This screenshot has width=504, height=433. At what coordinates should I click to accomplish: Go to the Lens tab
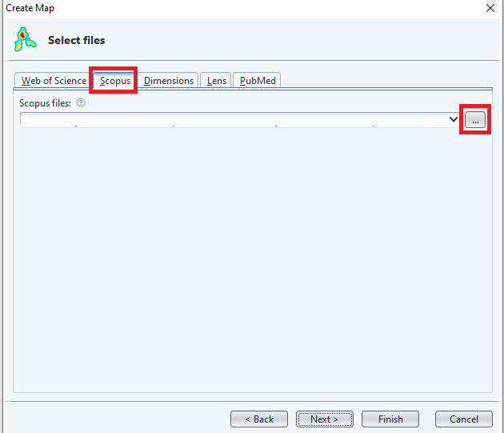217,81
